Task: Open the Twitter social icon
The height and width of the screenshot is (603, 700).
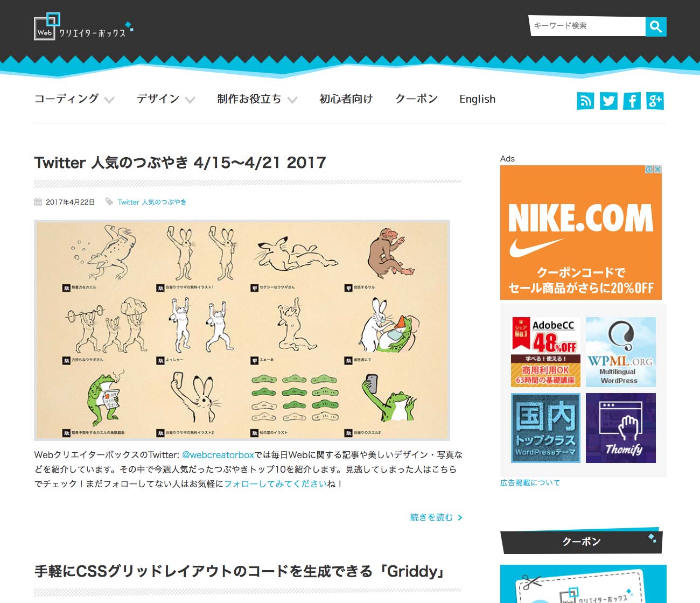Action: (x=608, y=101)
